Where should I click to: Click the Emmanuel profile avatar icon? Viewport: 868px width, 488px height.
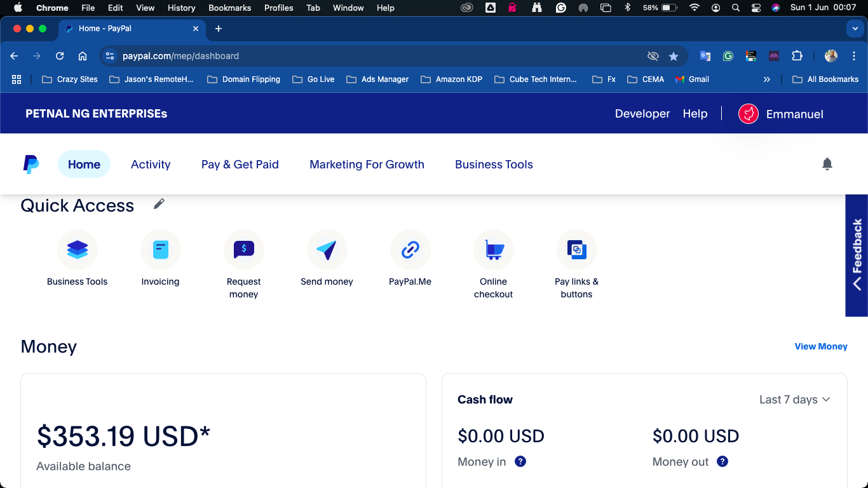[x=749, y=114]
